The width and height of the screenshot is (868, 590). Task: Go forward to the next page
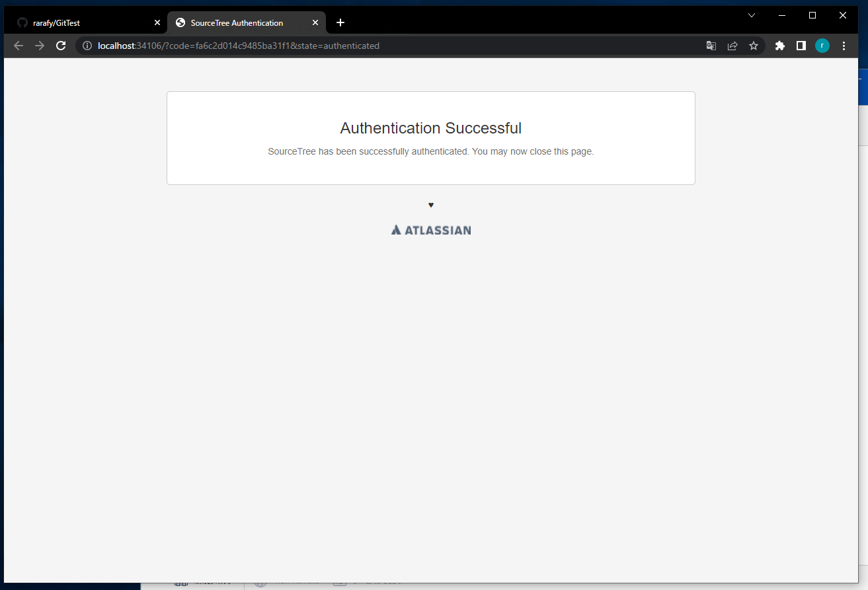(x=40, y=46)
